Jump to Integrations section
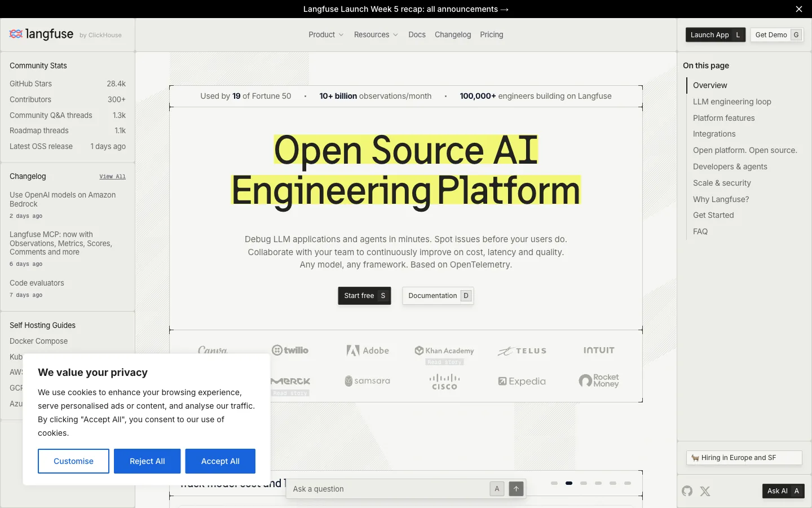 pyautogui.click(x=714, y=134)
